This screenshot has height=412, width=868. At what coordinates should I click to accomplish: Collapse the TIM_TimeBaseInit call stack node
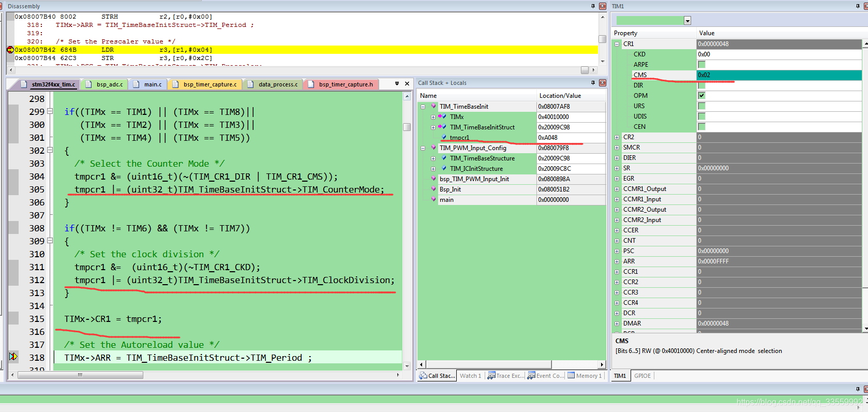[423, 107]
